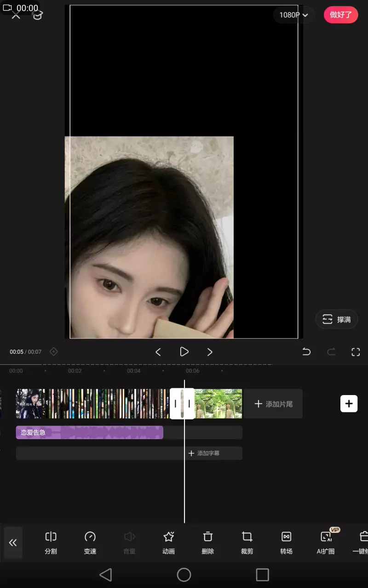The image size is (368, 588).
Task: Collapse the toolbar with the double-chevron
Action: pyautogui.click(x=13, y=543)
